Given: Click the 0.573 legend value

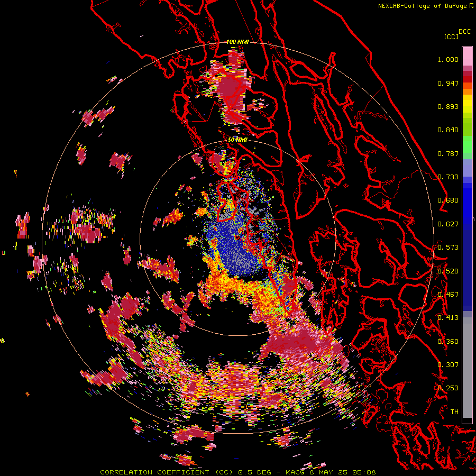Looking at the screenshot, I should point(448,248).
